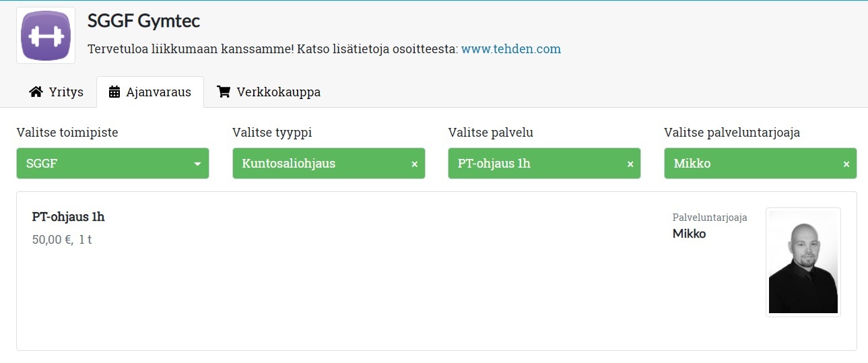Image resolution: width=868 pixels, height=363 pixels.
Task: Click the calendar icon beside Ajanvaraus
Action: [114, 92]
